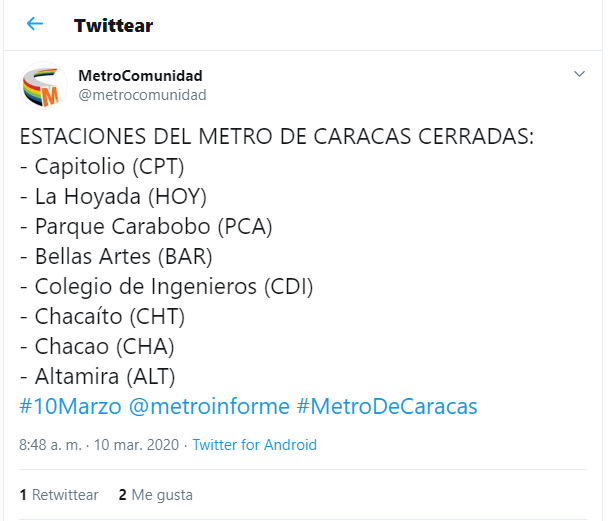Screen dimensions: 613x521
Task: Click the Colegio de Ingenieros (CDI) line
Action: point(167,287)
